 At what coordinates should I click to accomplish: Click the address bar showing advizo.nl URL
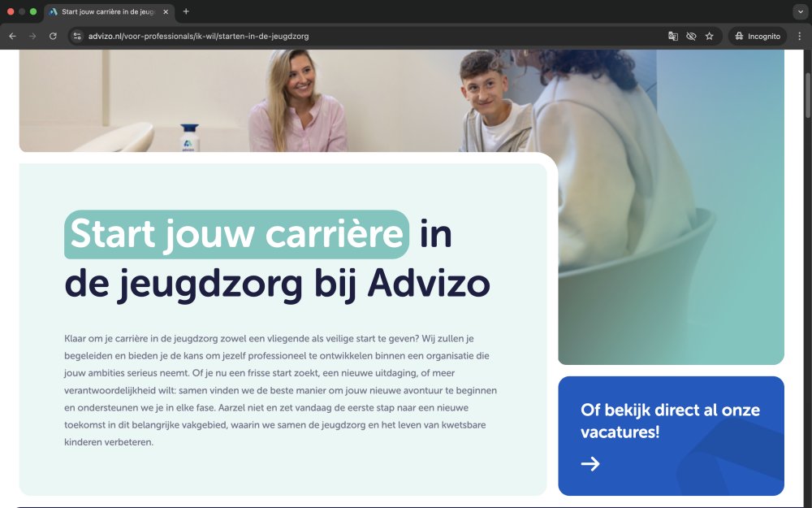pos(365,36)
